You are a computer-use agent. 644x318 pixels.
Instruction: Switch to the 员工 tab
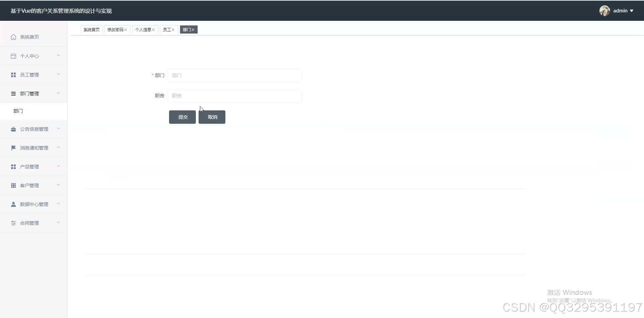pos(167,30)
